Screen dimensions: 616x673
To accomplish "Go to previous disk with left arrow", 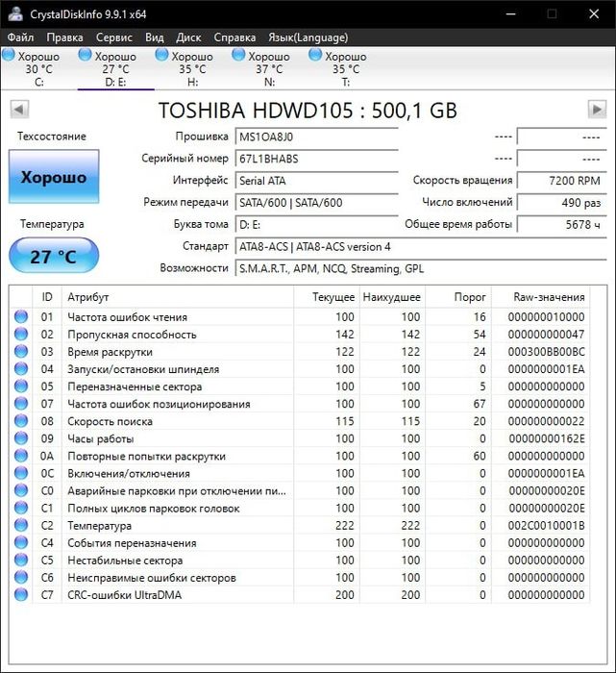I will point(19,109).
